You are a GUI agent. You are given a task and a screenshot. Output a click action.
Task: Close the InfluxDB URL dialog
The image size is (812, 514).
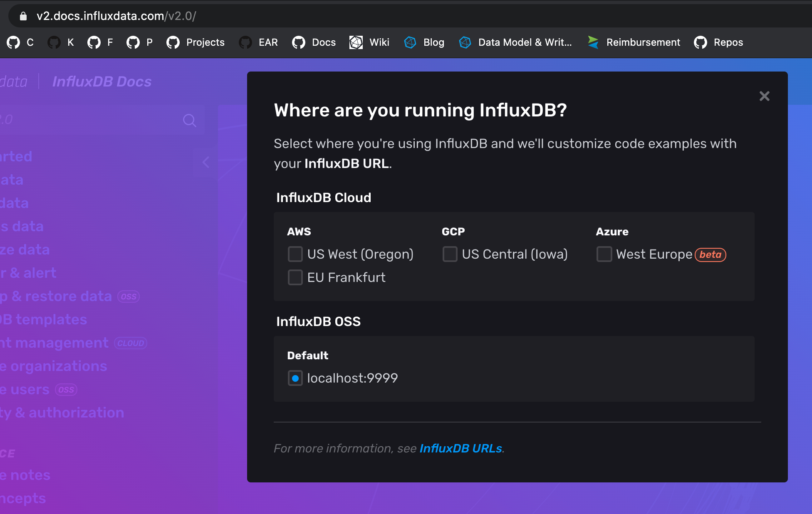(x=765, y=96)
